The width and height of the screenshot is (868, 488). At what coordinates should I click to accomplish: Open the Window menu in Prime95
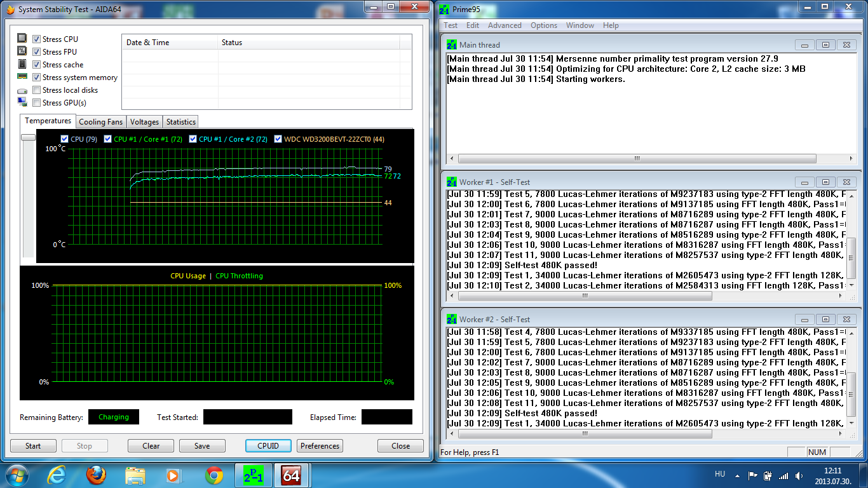580,25
